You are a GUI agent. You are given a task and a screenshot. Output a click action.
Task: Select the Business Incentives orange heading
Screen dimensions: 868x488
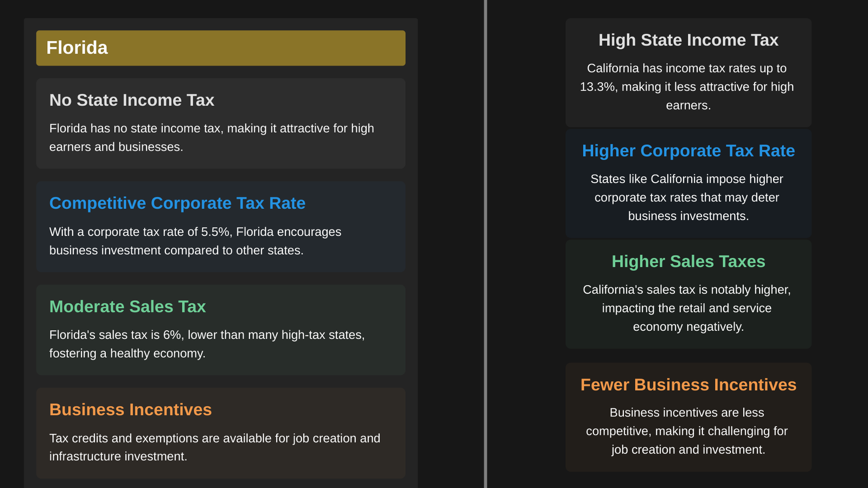click(x=131, y=410)
